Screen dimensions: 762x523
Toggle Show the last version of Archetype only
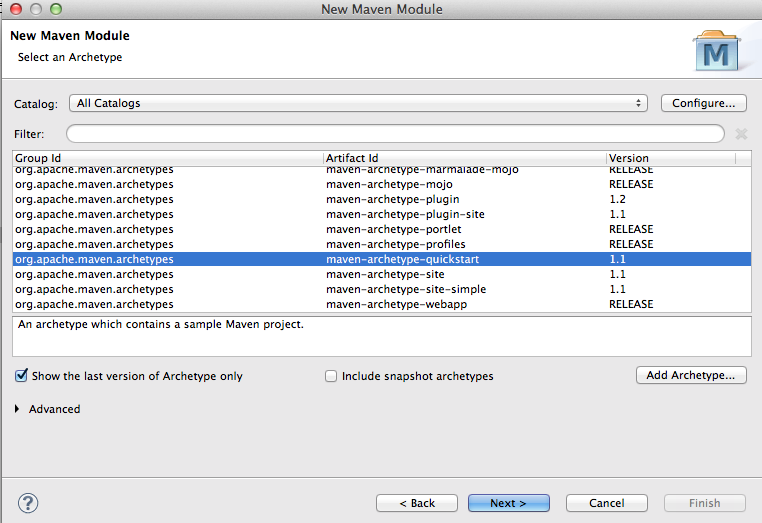pyautogui.click(x=21, y=375)
